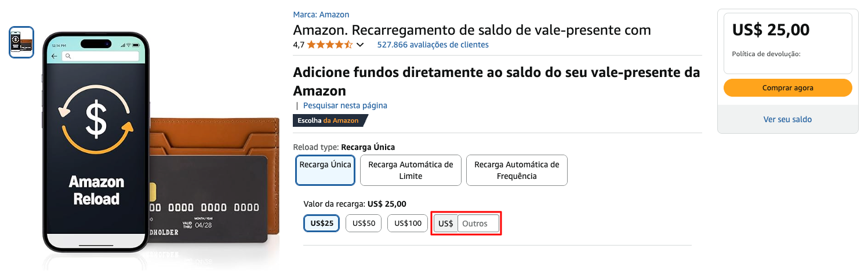
Task: Open the "Marca: Amazon" brand link
Action: 321,14
